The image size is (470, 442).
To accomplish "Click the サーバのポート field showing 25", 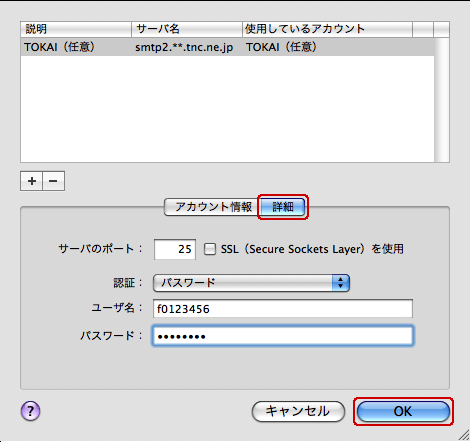I will click(x=175, y=249).
